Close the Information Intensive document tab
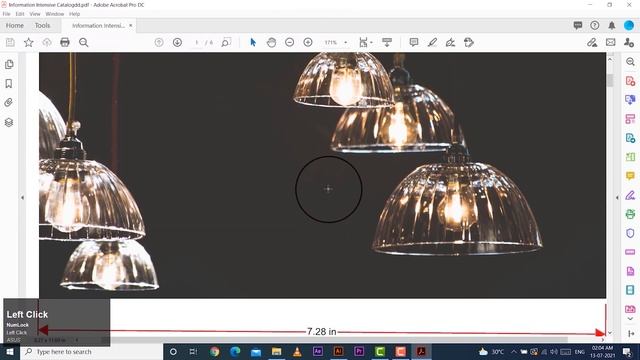 131,25
